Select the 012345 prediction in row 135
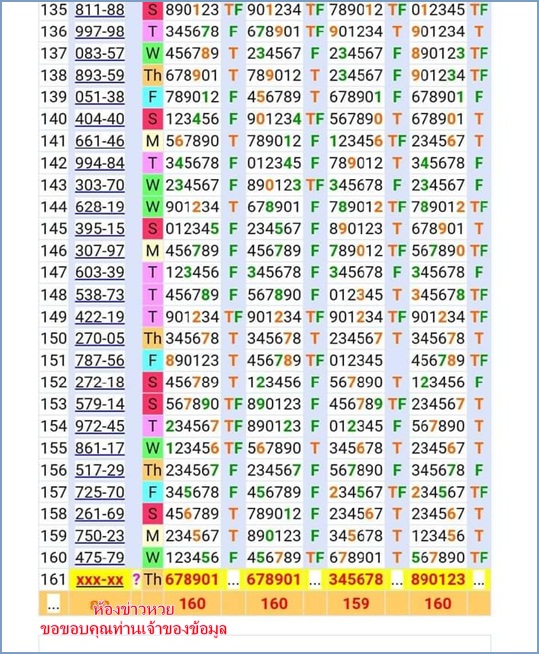This screenshot has height=654, width=539. point(438,10)
